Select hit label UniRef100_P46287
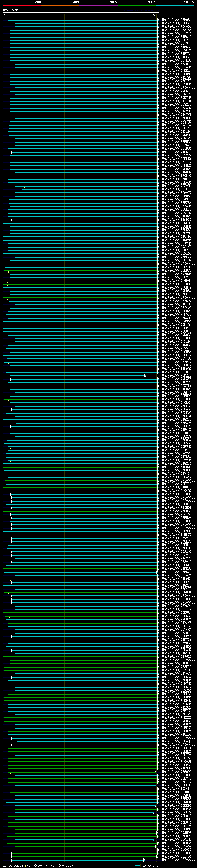This screenshot has height=868, width=197. (x=177, y=111)
